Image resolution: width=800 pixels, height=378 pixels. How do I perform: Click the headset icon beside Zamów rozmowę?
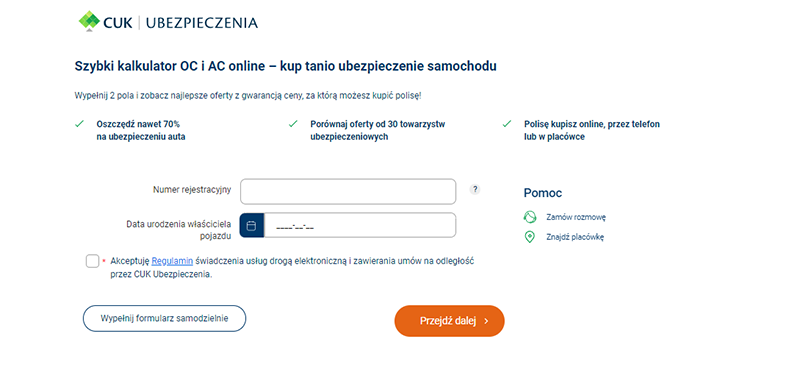point(530,217)
